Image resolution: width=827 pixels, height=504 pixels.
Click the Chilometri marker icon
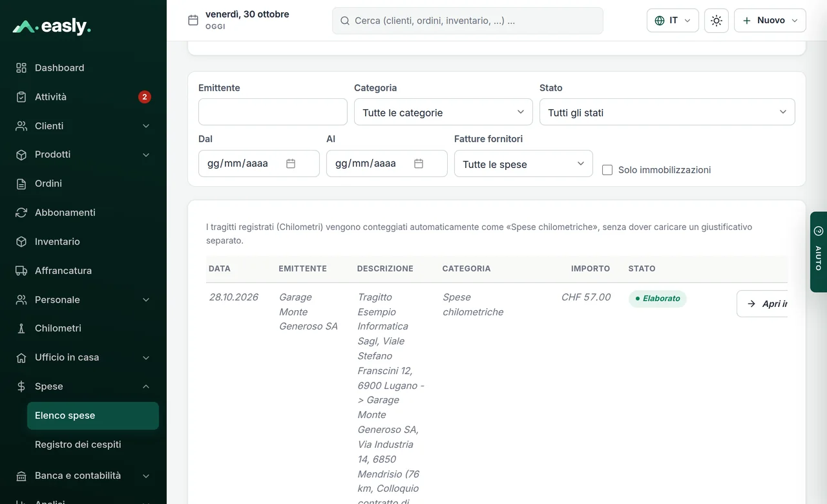pos(21,328)
